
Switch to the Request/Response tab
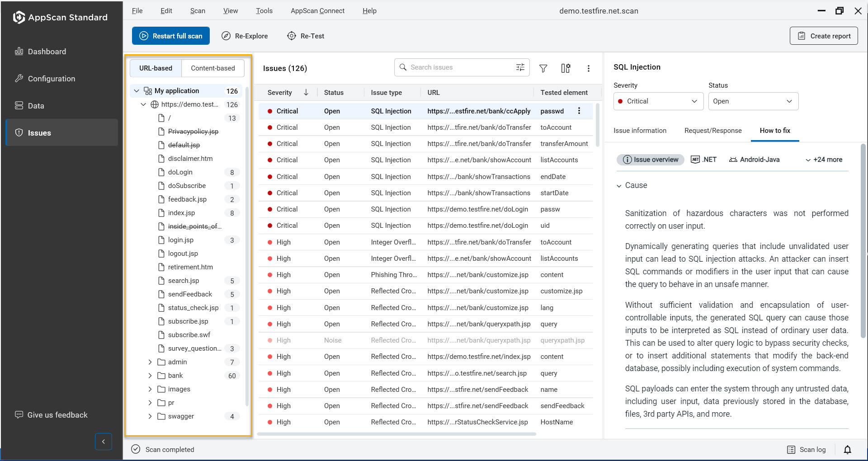pyautogui.click(x=712, y=131)
